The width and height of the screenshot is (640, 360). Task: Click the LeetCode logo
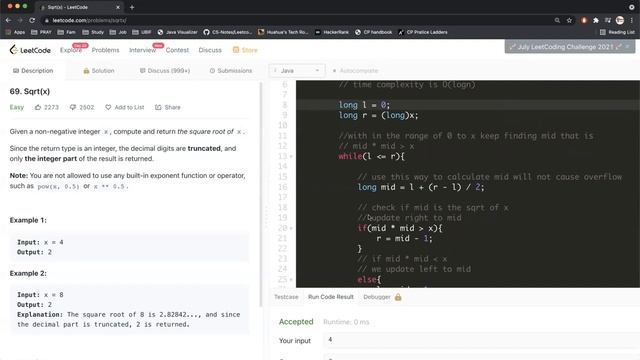point(30,50)
